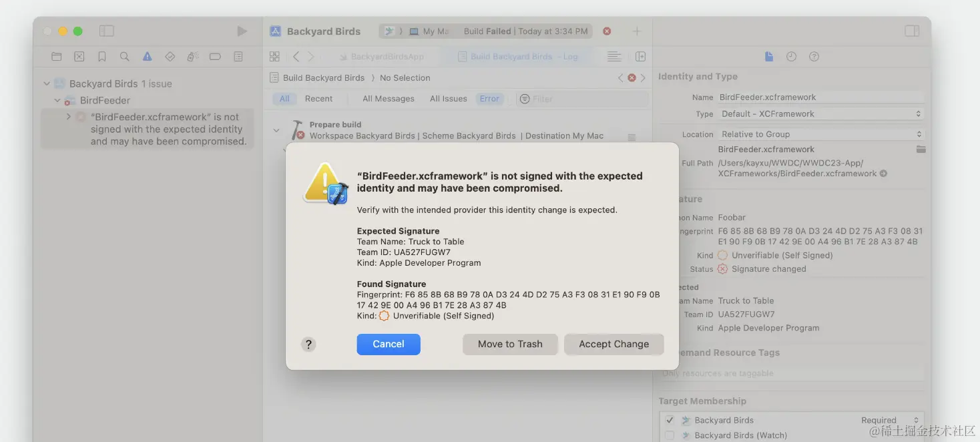Select the My Mac run destination
Viewport: 980px width, 442px height.
point(429,31)
